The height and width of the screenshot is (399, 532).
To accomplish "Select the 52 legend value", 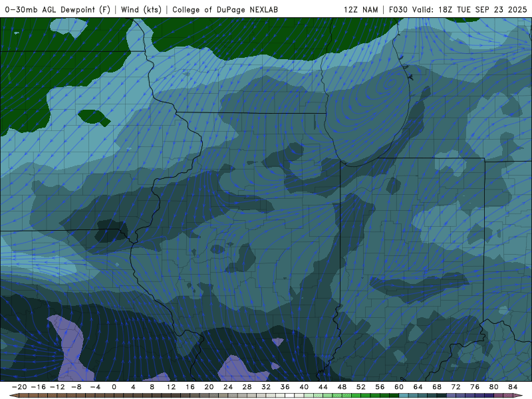I will pyautogui.click(x=361, y=387).
